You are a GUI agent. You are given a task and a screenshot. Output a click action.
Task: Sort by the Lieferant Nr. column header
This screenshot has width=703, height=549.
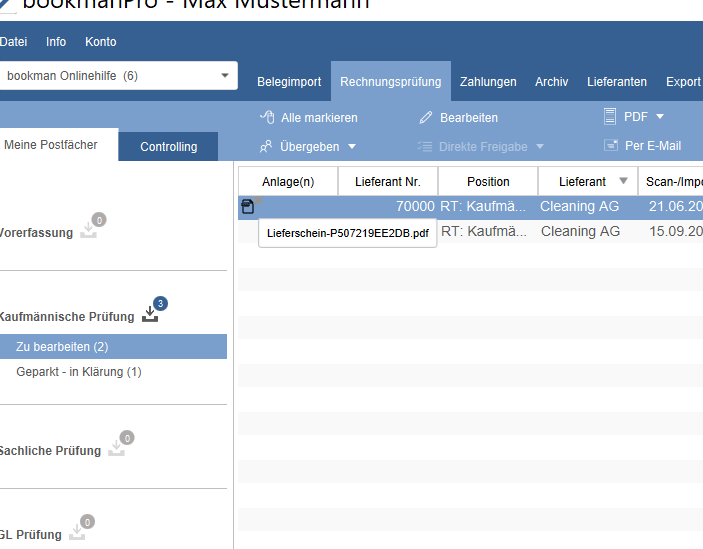388,182
